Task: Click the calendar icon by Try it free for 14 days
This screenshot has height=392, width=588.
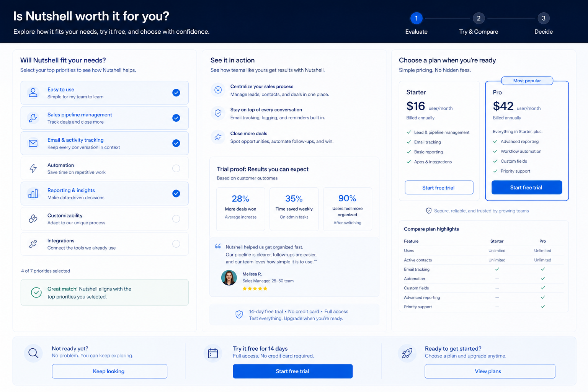Action: tap(213, 353)
